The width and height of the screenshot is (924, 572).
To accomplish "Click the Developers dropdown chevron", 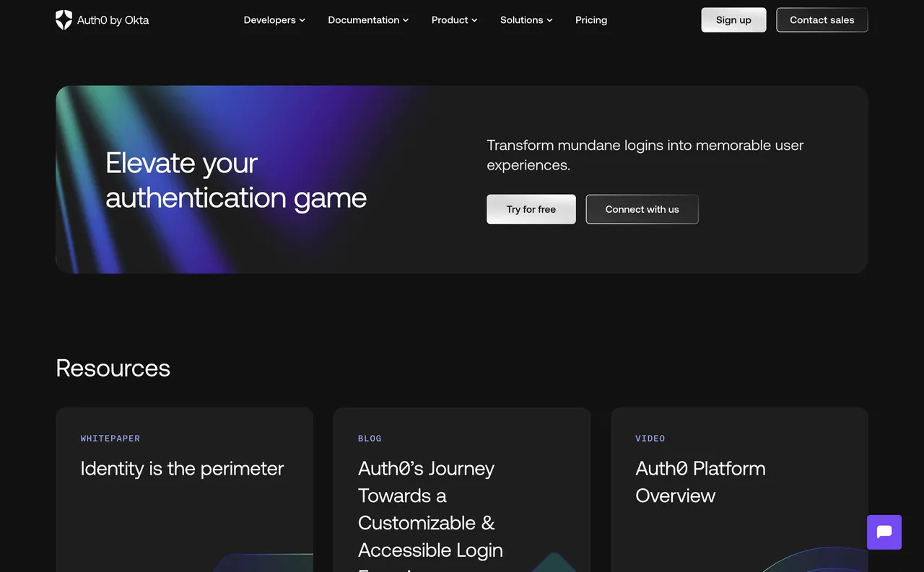I will tap(302, 20).
